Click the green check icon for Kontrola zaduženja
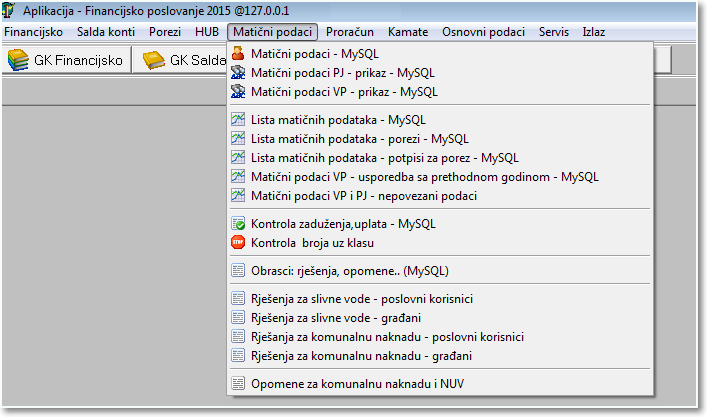Screen dimensions: 707x417 [x=238, y=225]
